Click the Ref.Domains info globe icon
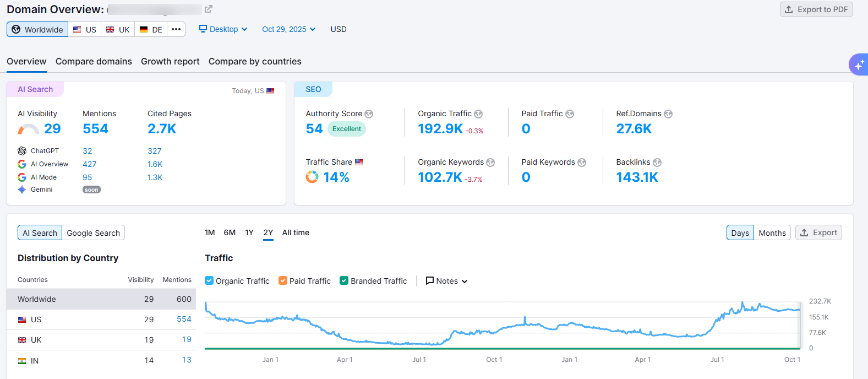Image resolution: width=868 pixels, height=379 pixels. pos(668,114)
